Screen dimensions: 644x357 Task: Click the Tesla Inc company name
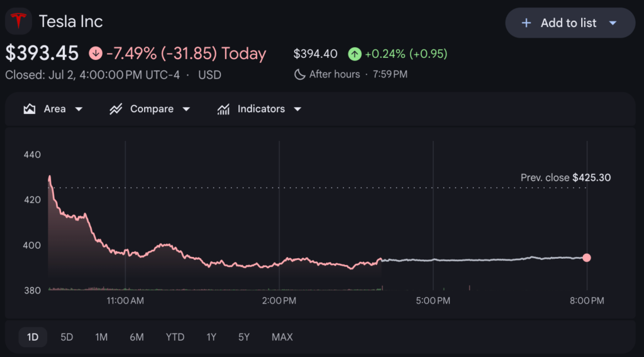(70, 21)
